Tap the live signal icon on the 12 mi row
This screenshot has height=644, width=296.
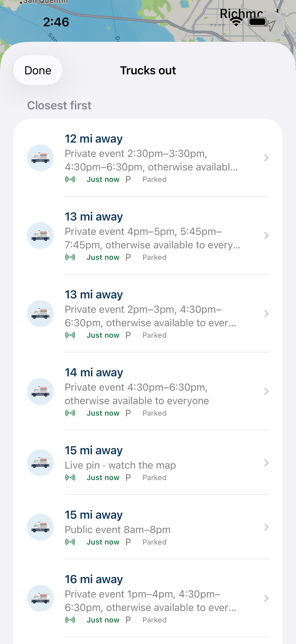coord(70,179)
